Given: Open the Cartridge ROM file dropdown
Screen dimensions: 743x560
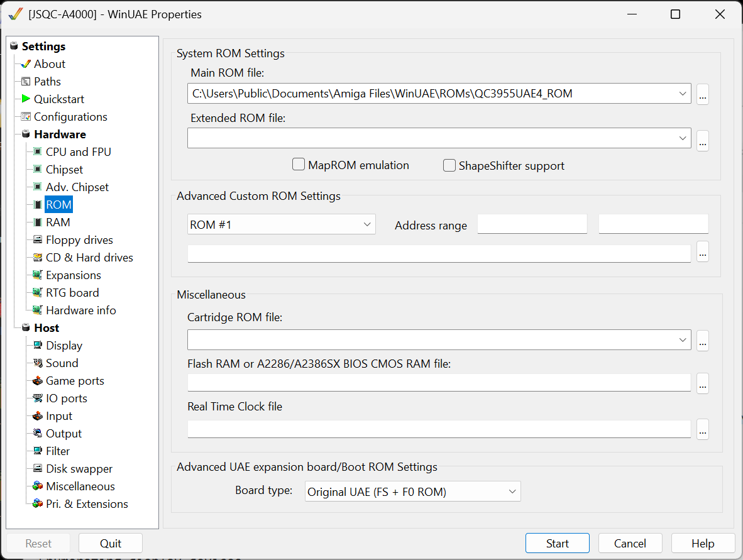Looking at the screenshot, I should point(683,339).
